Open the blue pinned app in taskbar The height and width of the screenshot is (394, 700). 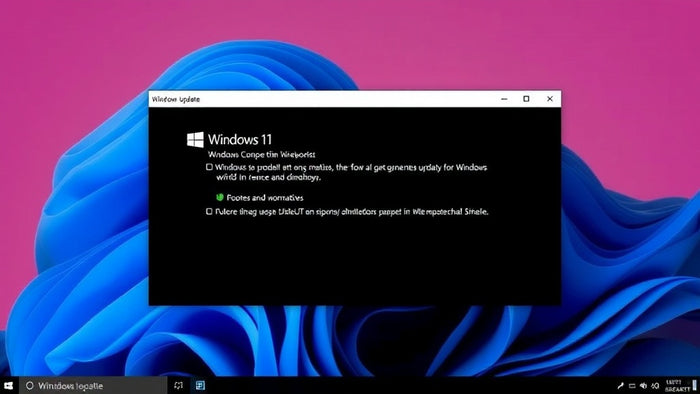[x=200, y=386]
